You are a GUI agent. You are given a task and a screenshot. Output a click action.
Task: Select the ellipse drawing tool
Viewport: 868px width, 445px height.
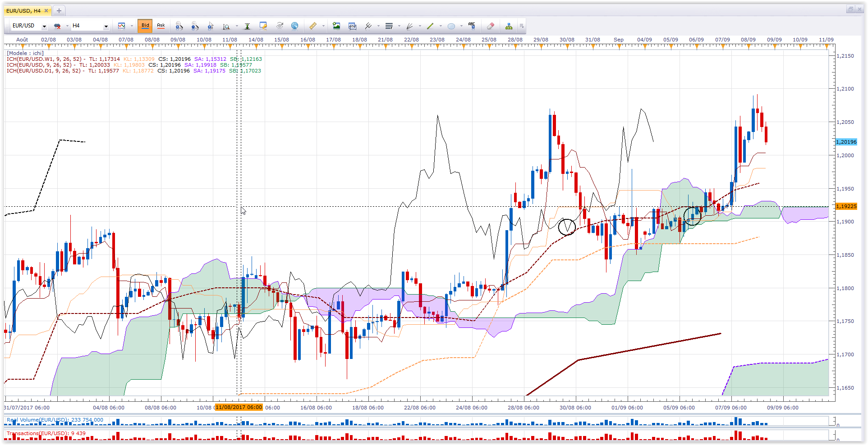click(x=451, y=26)
